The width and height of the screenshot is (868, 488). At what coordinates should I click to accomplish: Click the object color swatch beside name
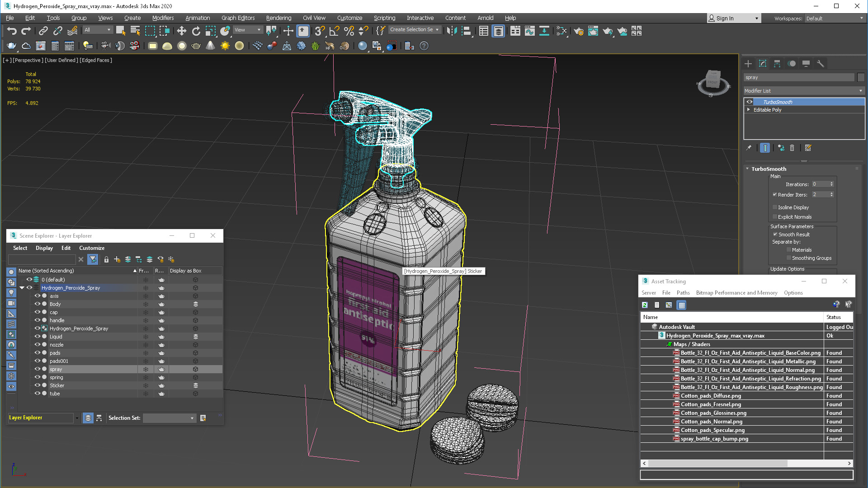click(861, 78)
